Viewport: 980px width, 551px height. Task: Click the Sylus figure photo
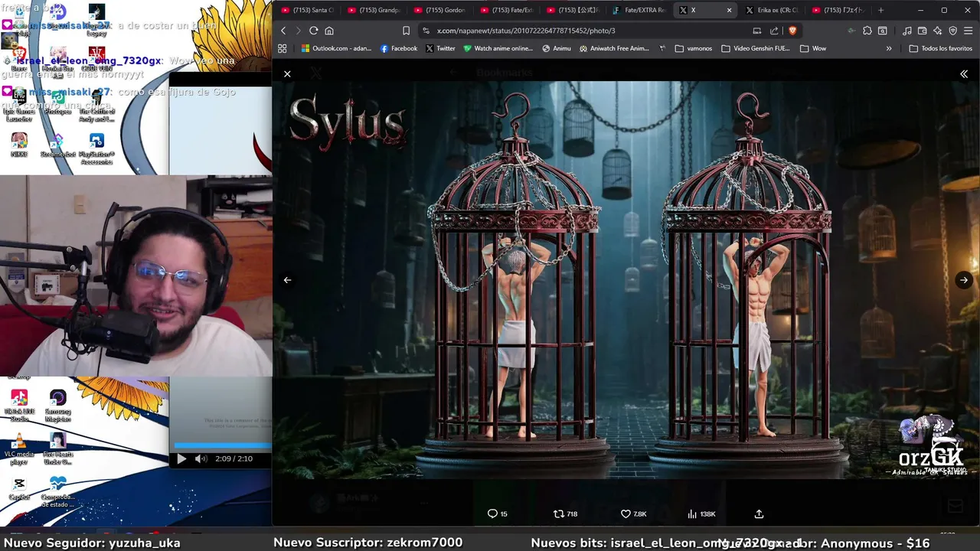[626, 279]
